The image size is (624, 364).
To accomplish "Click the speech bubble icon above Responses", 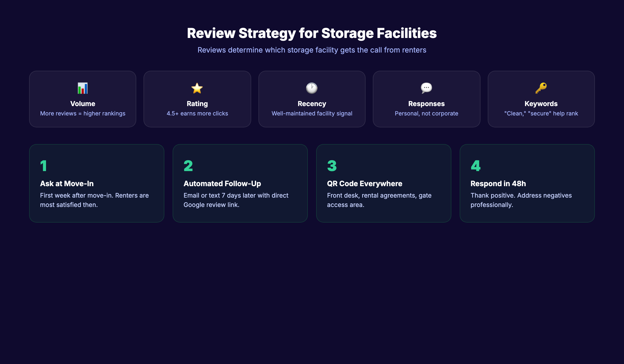I will pos(426,88).
